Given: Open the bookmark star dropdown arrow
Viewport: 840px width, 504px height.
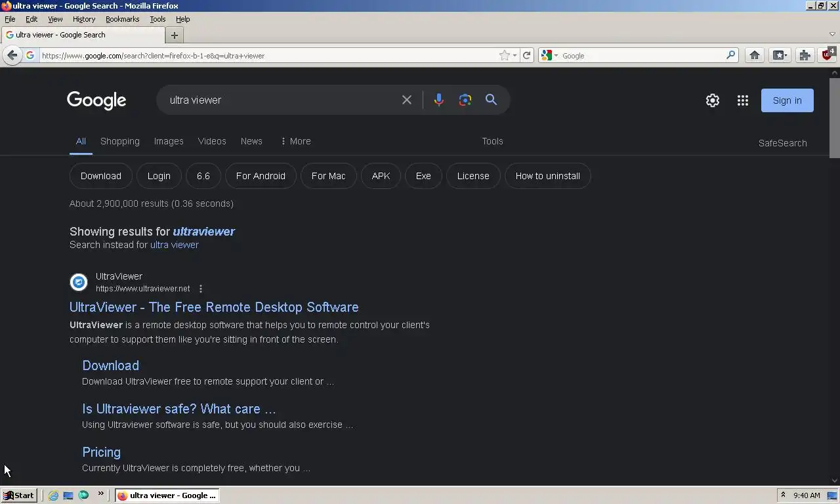Looking at the screenshot, I should 514,56.
